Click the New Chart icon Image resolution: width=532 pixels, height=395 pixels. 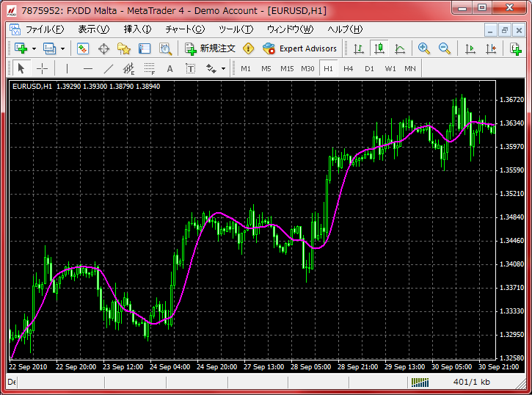pos(21,48)
